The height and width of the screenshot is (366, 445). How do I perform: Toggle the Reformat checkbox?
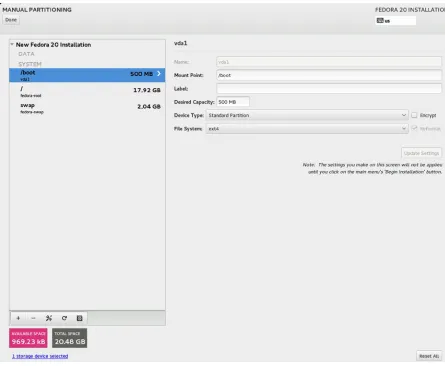[x=414, y=128]
